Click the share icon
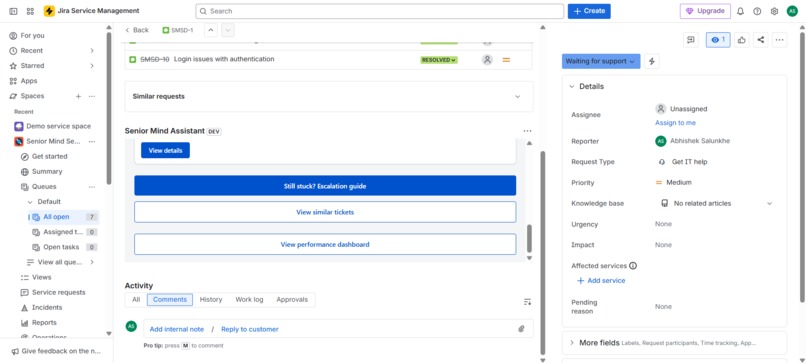The image size is (806, 363). pos(760,40)
